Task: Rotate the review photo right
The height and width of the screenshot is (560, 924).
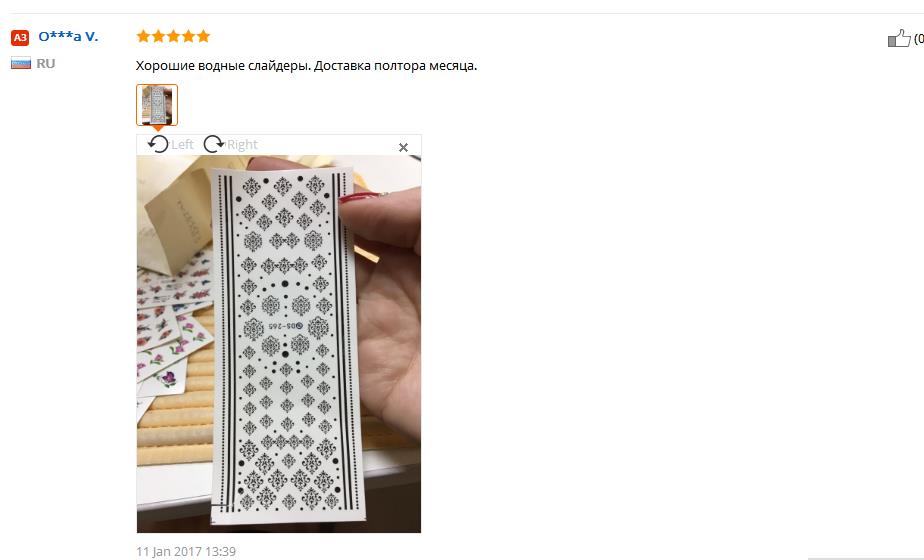Action: pos(213,144)
